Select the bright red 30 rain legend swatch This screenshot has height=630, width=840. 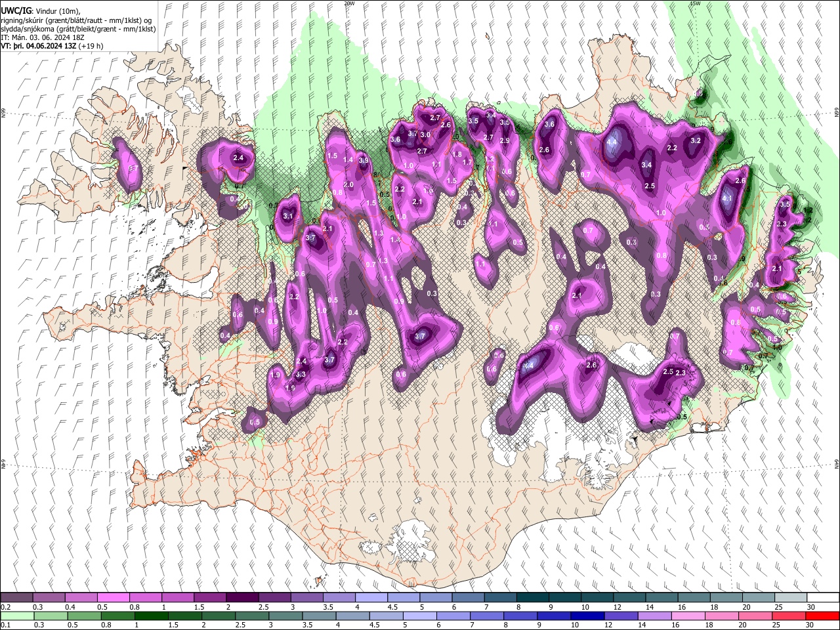coord(822,616)
